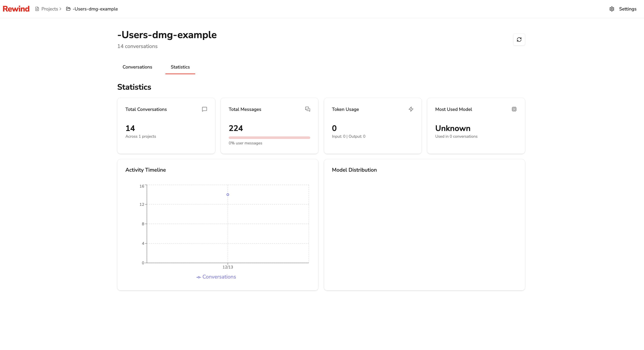The width and height of the screenshot is (644, 350).
Task: Switch to the Conversations tab
Action: (x=137, y=67)
